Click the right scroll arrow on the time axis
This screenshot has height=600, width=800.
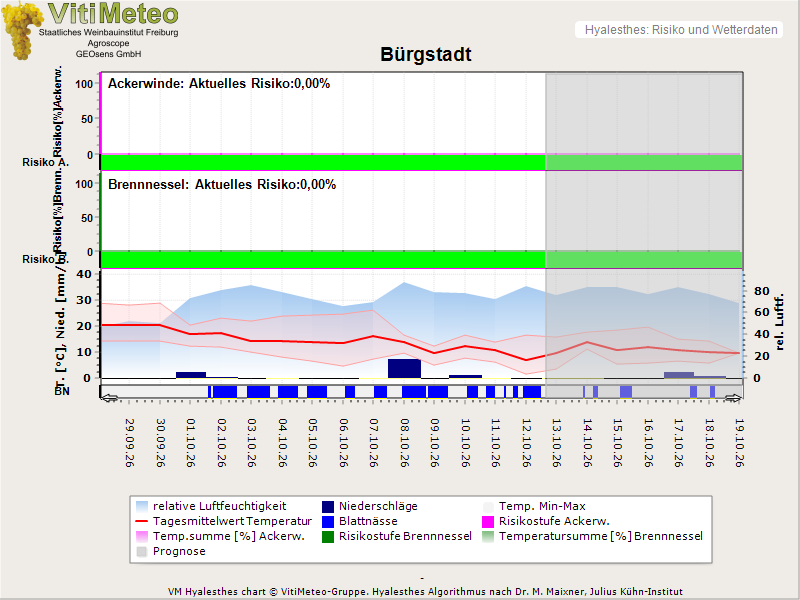(x=734, y=398)
